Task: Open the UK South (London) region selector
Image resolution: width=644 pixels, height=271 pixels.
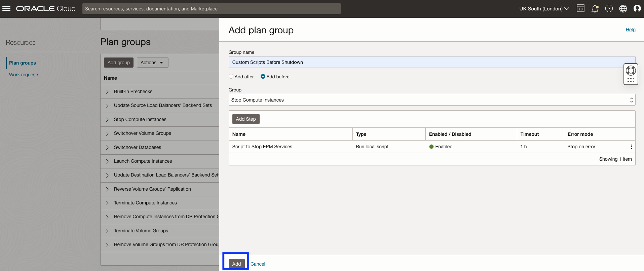Action: [x=544, y=9]
